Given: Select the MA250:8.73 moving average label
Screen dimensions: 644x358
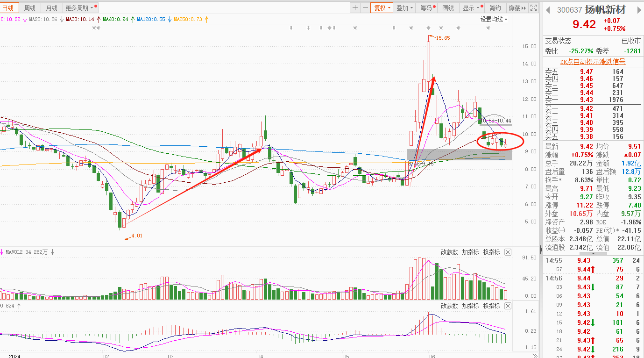Looking at the screenshot, I should click(x=188, y=20).
